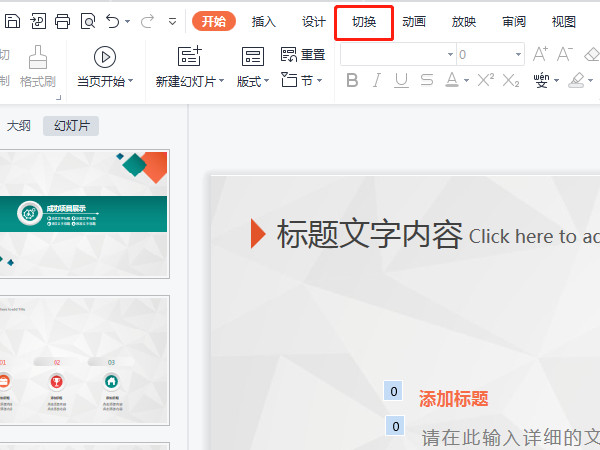Click the Reset (重置) slide button
600x450 pixels.
pyautogui.click(x=303, y=55)
